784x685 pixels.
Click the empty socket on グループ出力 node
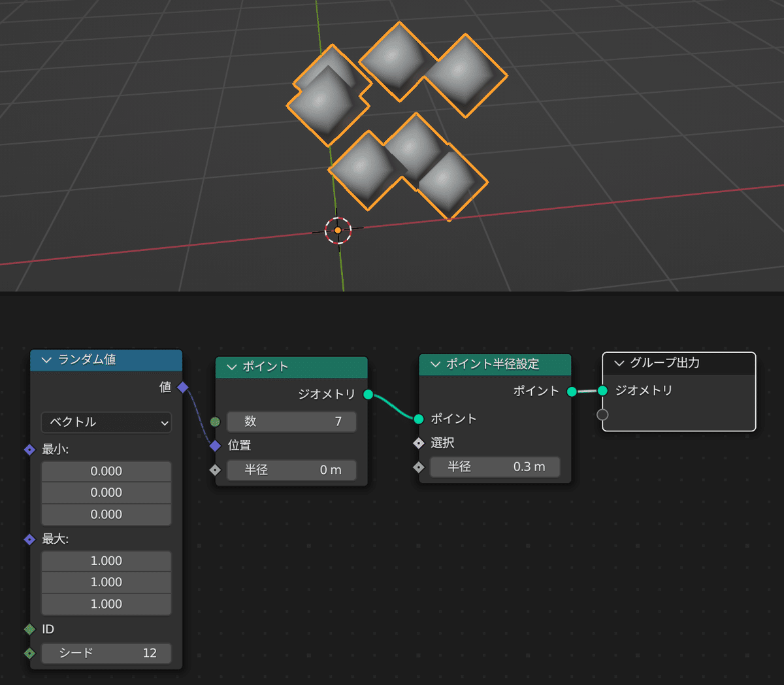coord(602,414)
